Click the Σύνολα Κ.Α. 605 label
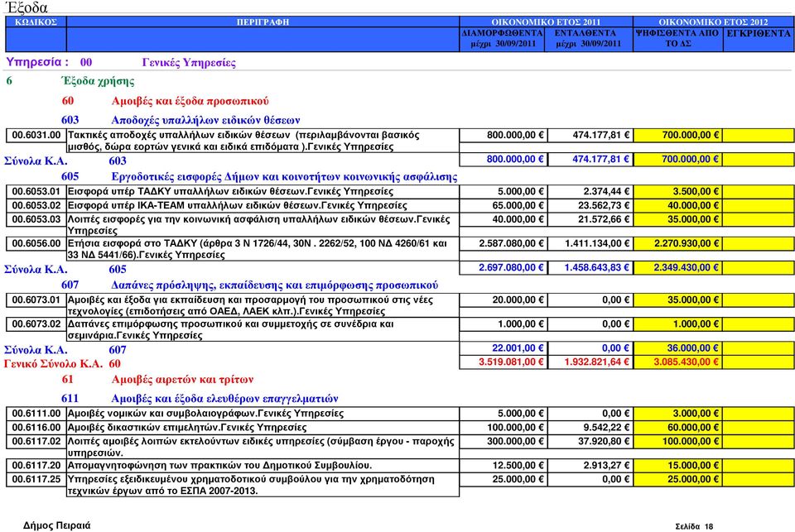This screenshot has height=532, width=795. [65, 269]
